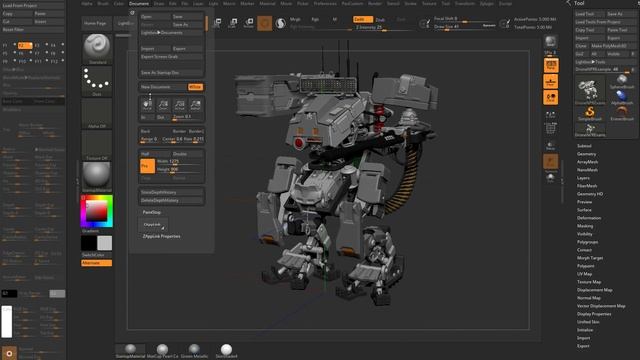
Task: Click the SwitchColor button
Action: (x=97, y=255)
